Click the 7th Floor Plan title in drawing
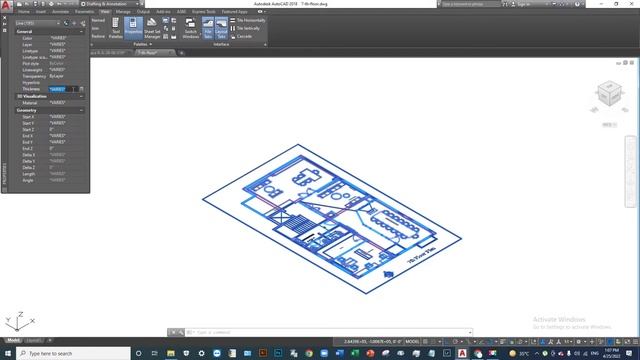 pos(422,255)
